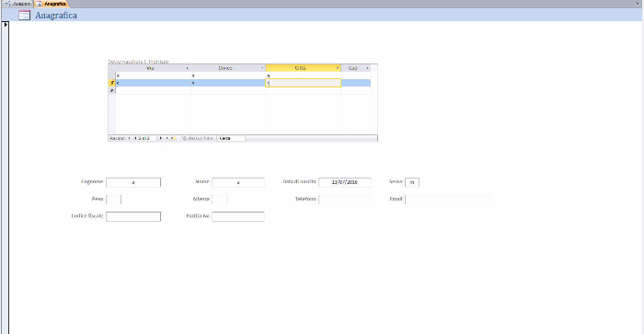
Task: Switch to the Relazioni document tab
Action: [17, 4]
